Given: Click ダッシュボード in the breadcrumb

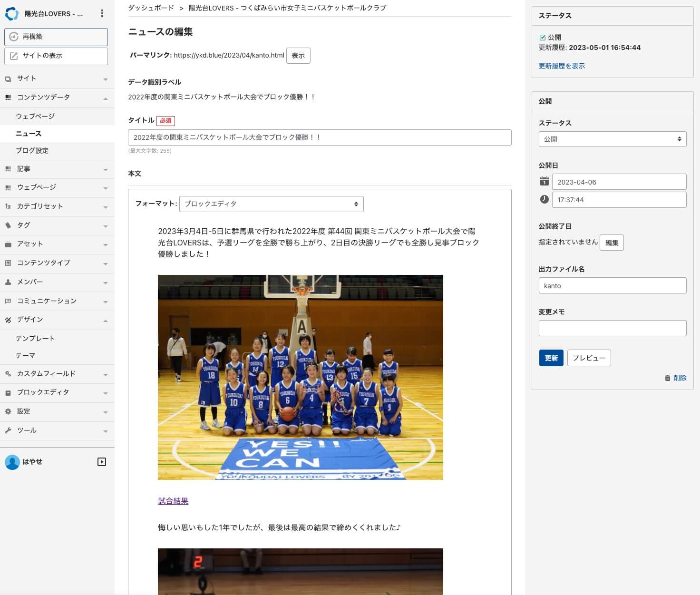Looking at the screenshot, I should pyautogui.click(x=151, y=8).
